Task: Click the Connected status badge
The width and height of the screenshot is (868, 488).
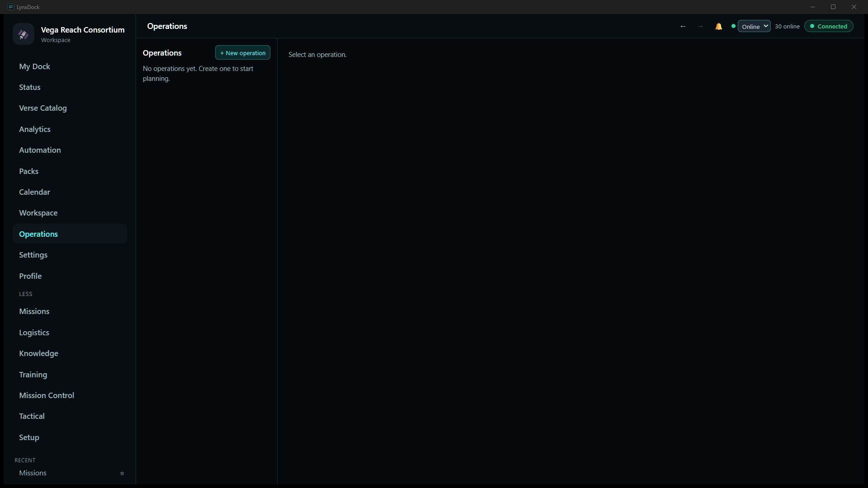Action: click(829, 26)
